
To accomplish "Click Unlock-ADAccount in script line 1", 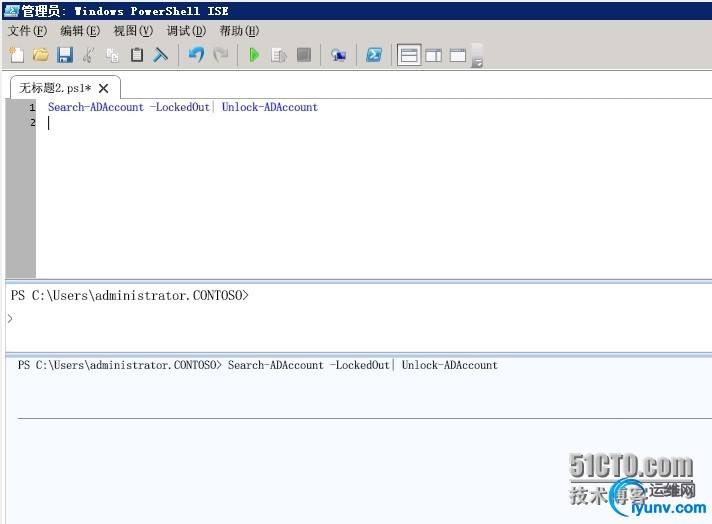I will 270,107.
